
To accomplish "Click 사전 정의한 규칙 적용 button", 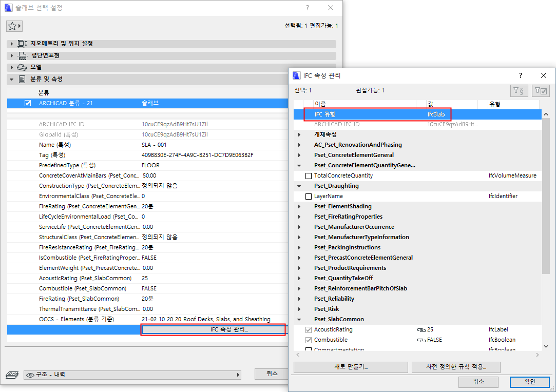I will (456, 367).
